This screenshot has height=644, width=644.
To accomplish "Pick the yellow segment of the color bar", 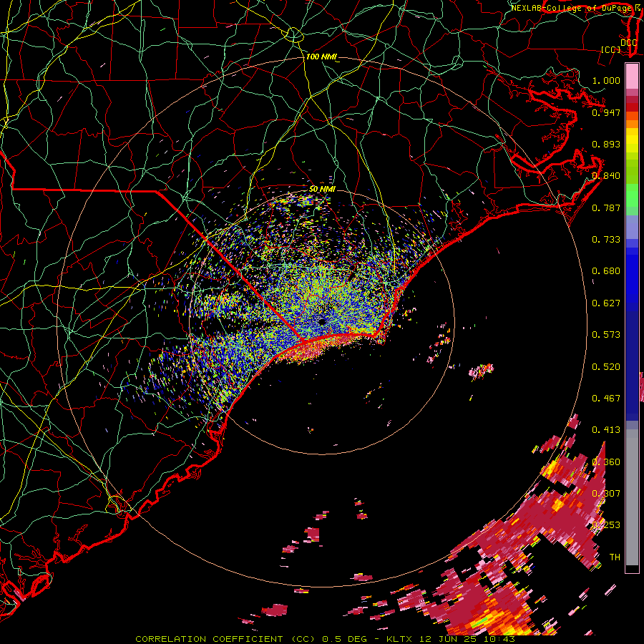I will (x=632, y=141).
